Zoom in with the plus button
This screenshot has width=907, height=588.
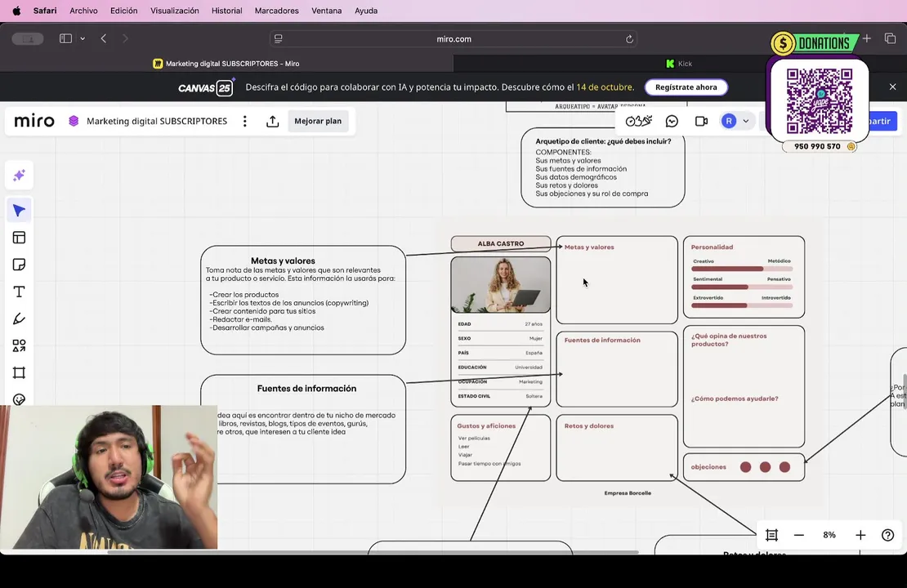click(860, 536)
